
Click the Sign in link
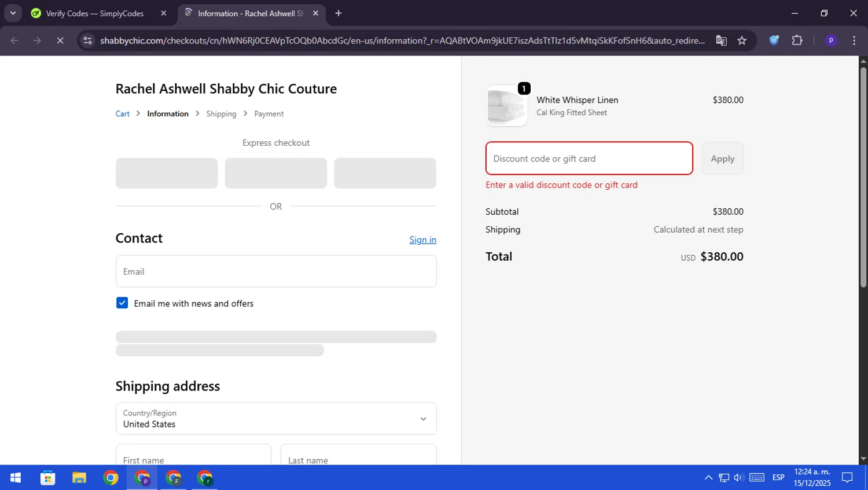pos(423,240)
